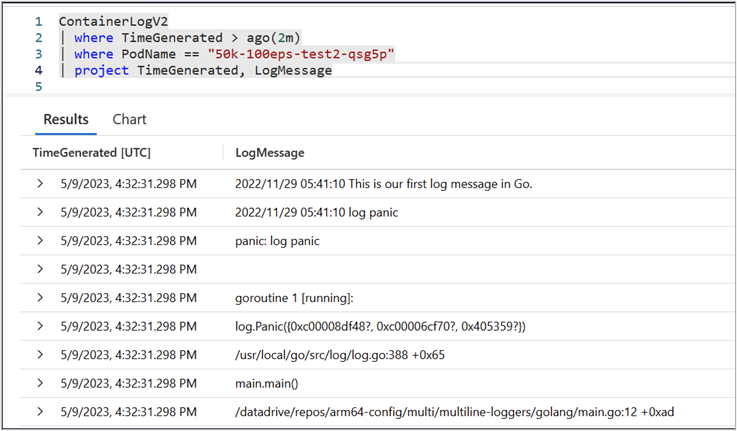This screenshot has height=431, width=737.
Task: Switch to the Results tab
Action: 66,119
